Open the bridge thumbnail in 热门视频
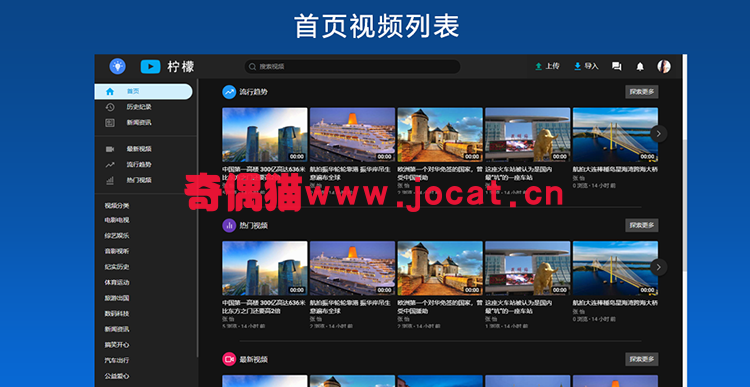 (615, 268)
